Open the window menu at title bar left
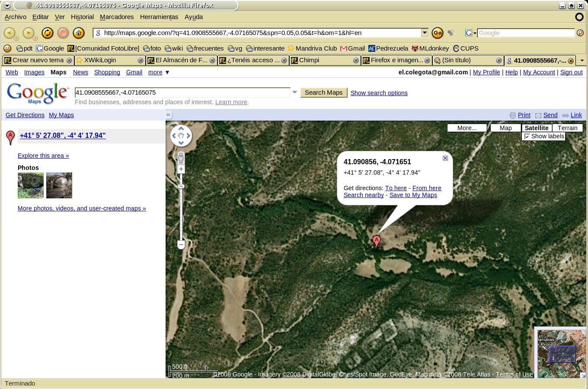This screenshot has height=389, width=588. coord(7,6)
